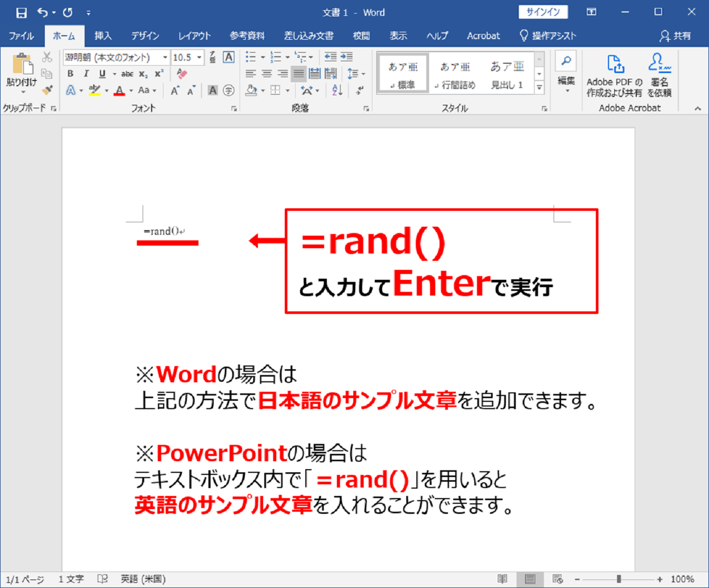The width and height of the screenshot is (709, 588).
Task: Toggle Bold formatting
Action: click(x=71, y=74)
